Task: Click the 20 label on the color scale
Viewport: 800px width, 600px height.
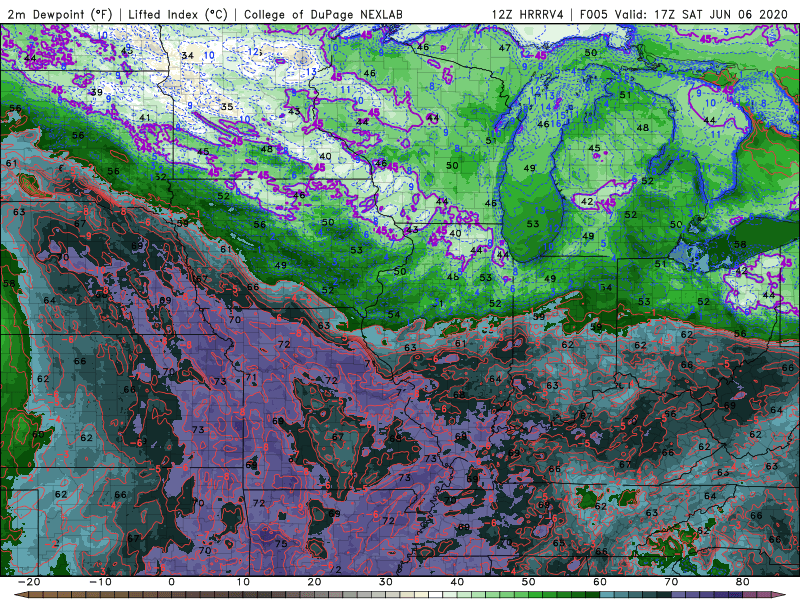Action: pyautogui.click(x=314, y=582)
